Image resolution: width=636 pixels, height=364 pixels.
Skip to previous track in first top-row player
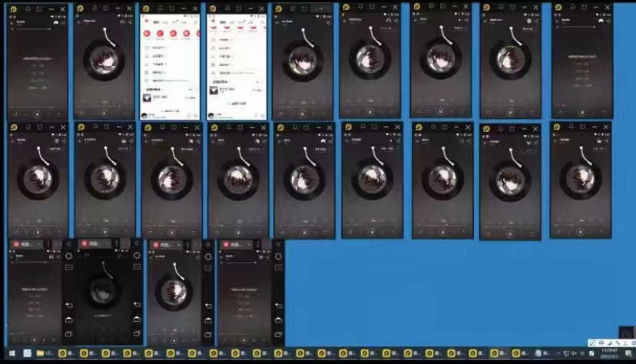point(27,114)
